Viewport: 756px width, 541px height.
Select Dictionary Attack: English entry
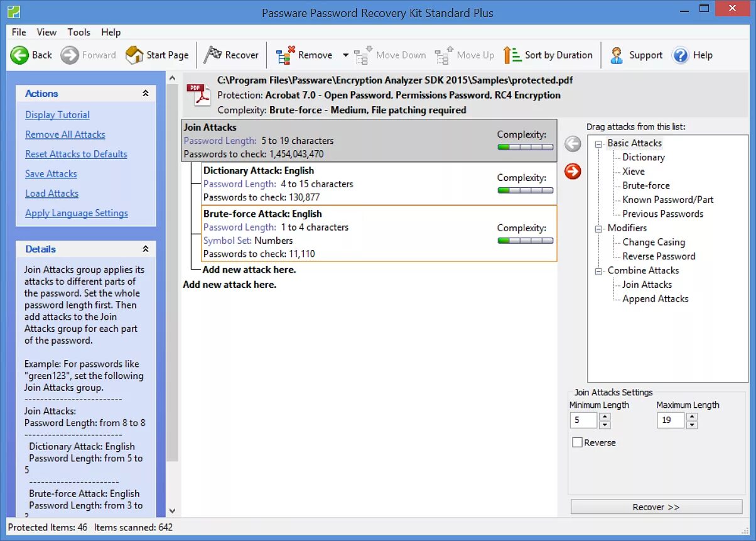pos(379,183)
